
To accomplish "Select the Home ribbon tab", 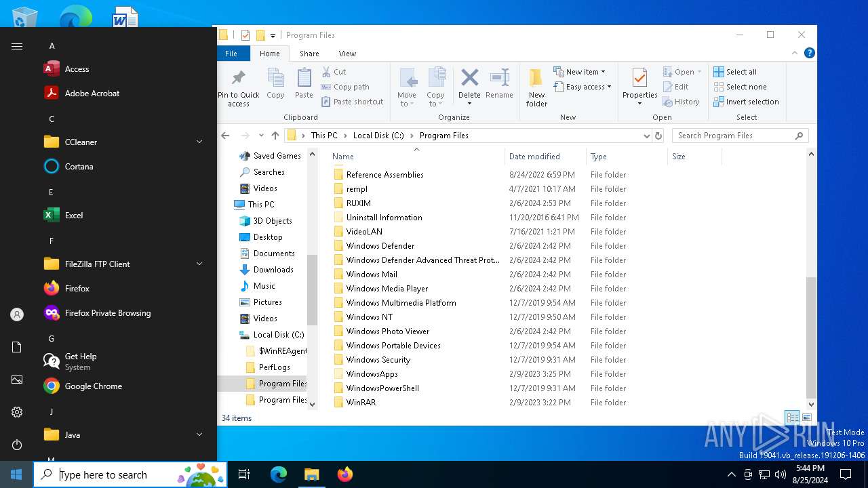I will click(269, 54).
